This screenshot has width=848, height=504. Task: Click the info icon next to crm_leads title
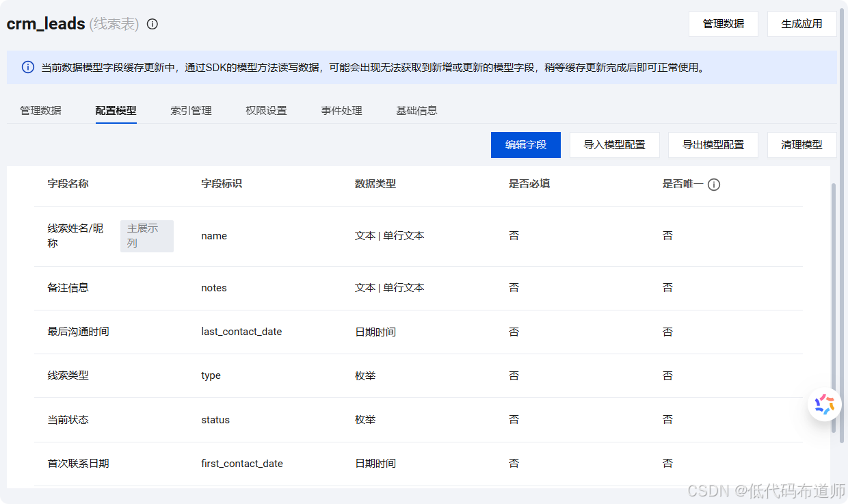[153, 24]
